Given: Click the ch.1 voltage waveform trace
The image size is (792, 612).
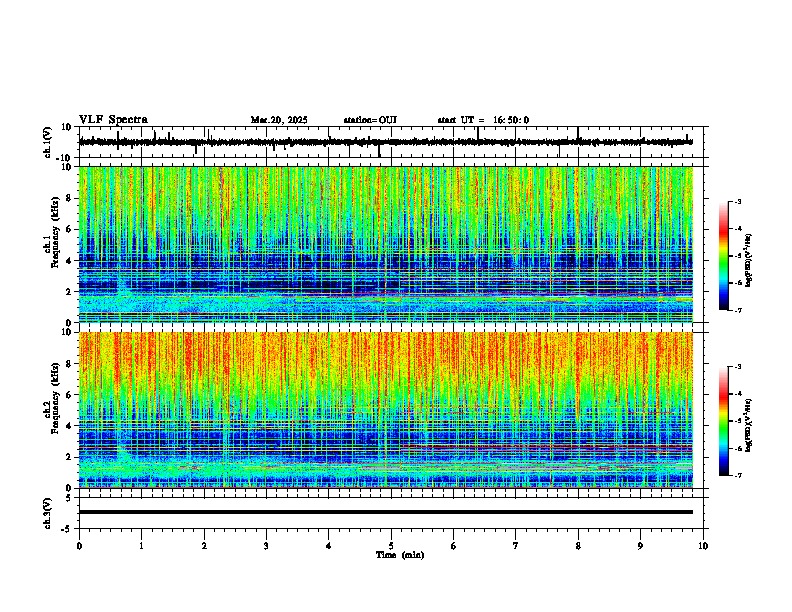Looking at the screenshot, I should (386, 142).
